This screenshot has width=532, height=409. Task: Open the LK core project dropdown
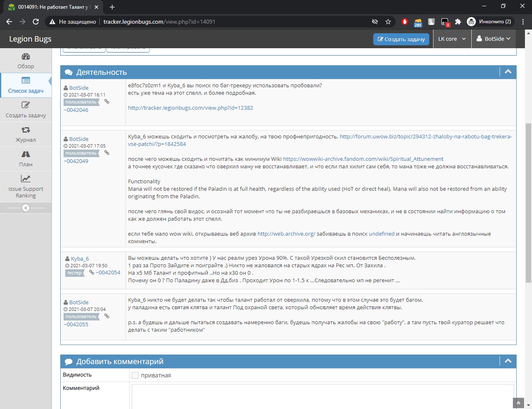[x=452, y=39]
